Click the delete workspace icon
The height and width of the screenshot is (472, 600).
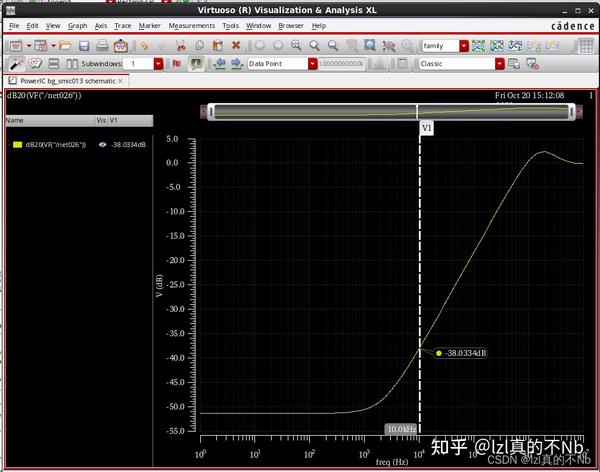point(532,64)
